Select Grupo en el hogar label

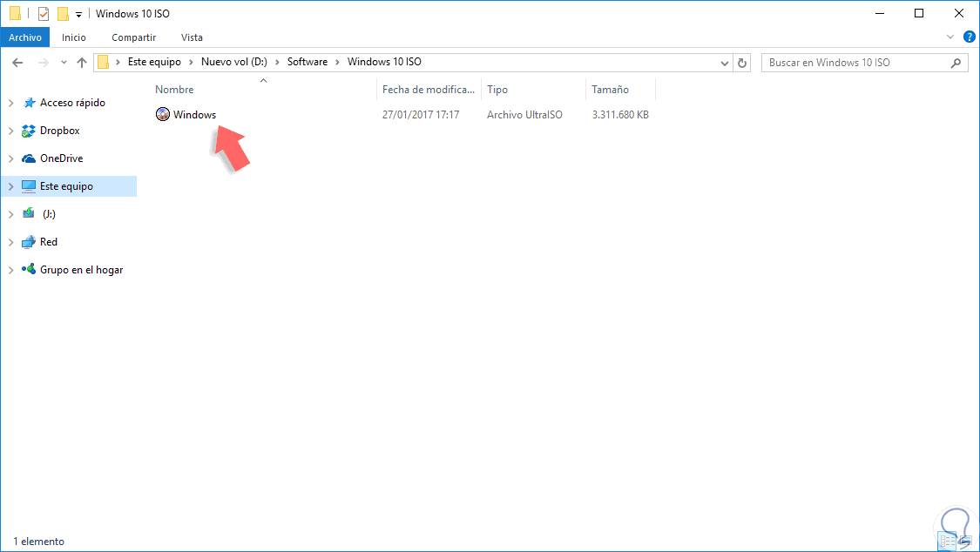click(81, 270)
